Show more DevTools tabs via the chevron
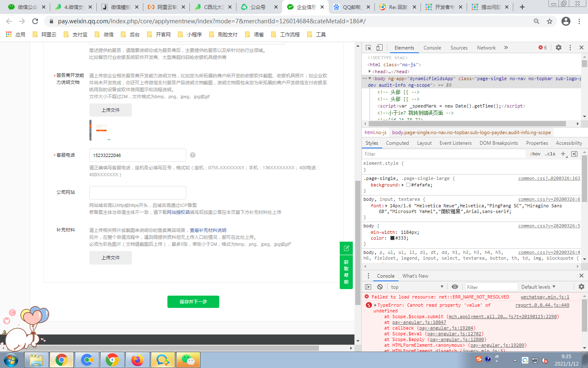 [506, 47]
